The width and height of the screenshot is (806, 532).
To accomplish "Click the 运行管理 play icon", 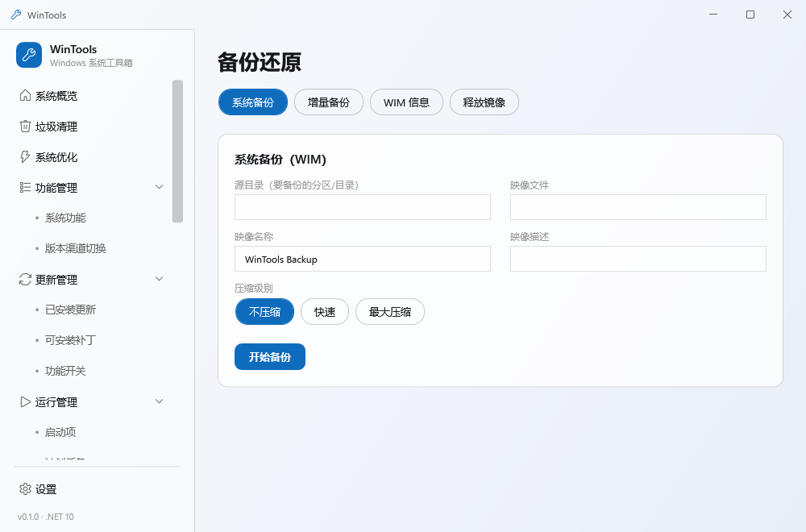I will pos(25,402).
